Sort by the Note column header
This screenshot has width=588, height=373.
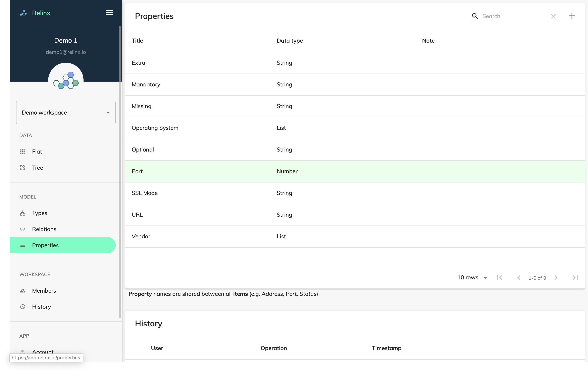click(428, 41)
